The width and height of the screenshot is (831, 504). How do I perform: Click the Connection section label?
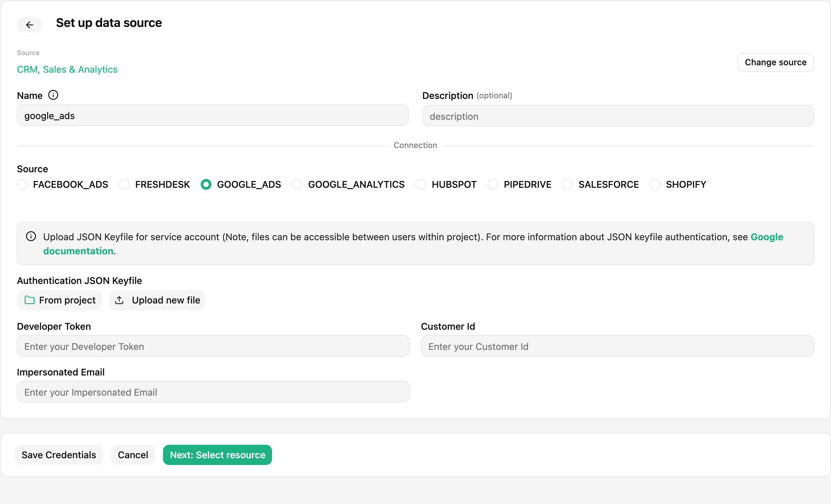(415, 145)
